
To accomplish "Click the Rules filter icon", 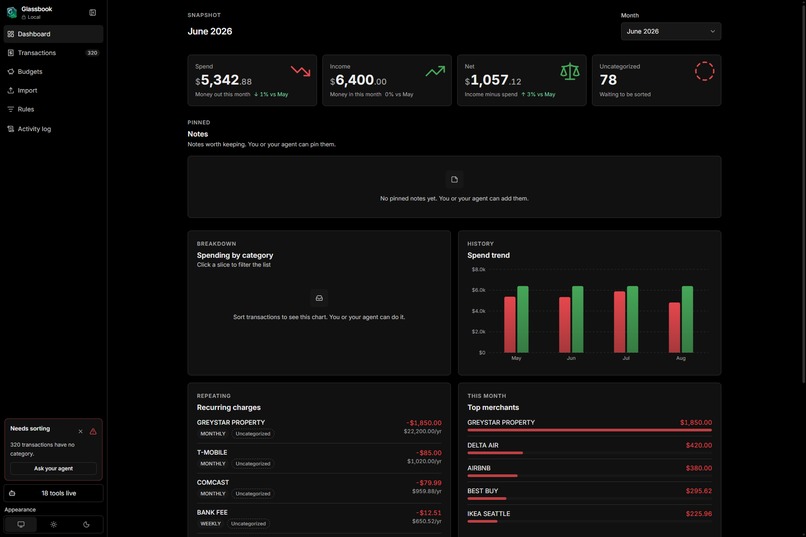I will 11,109.
